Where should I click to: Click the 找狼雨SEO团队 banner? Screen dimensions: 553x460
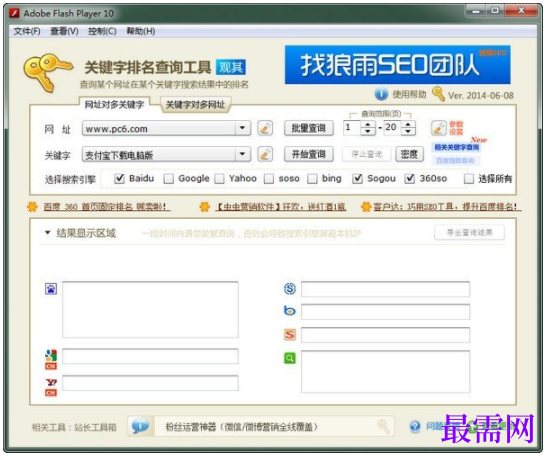(x=397, y=65)
